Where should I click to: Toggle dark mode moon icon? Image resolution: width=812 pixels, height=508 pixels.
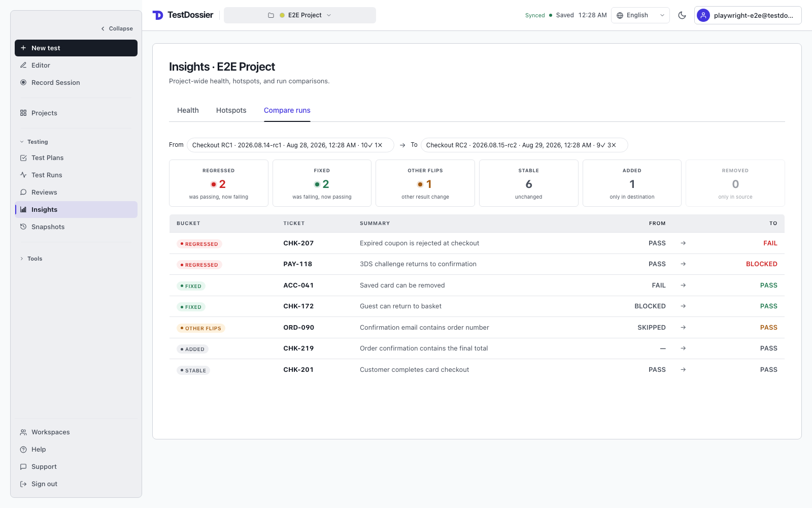[x=682, y=15]
